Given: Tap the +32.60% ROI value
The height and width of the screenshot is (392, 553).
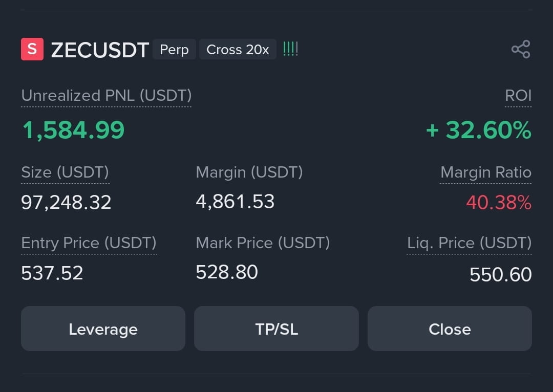Looking at the screenshot, I should [479, 130].
